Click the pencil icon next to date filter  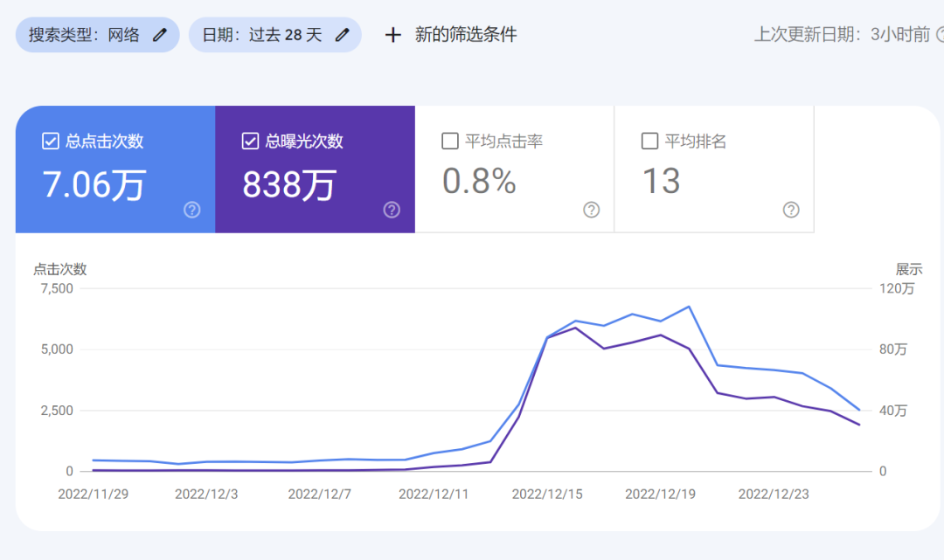tap(341, 34)
